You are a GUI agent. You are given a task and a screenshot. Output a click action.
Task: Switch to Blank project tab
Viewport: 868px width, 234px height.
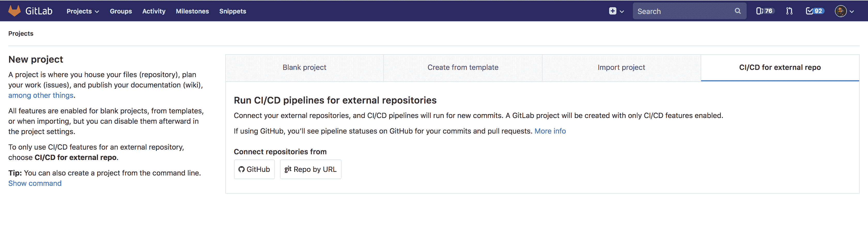pyautogui.click(x=304, y=68)
